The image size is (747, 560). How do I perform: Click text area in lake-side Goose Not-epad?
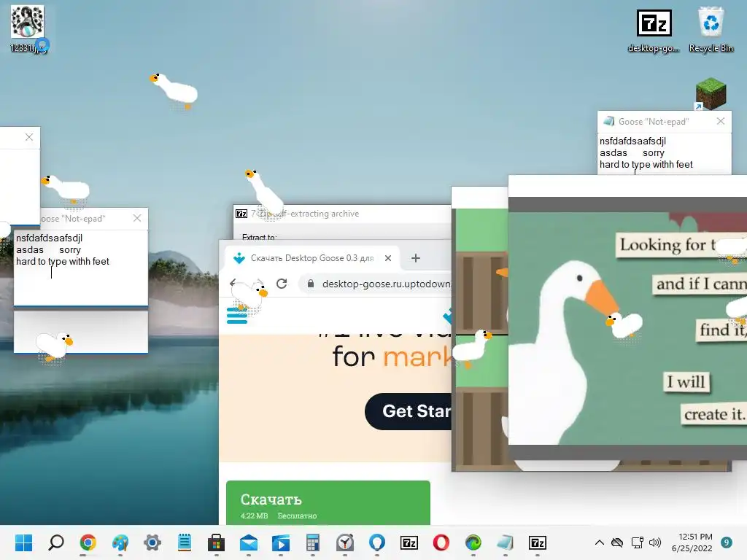pyautogui.click(x=81, y=268)
